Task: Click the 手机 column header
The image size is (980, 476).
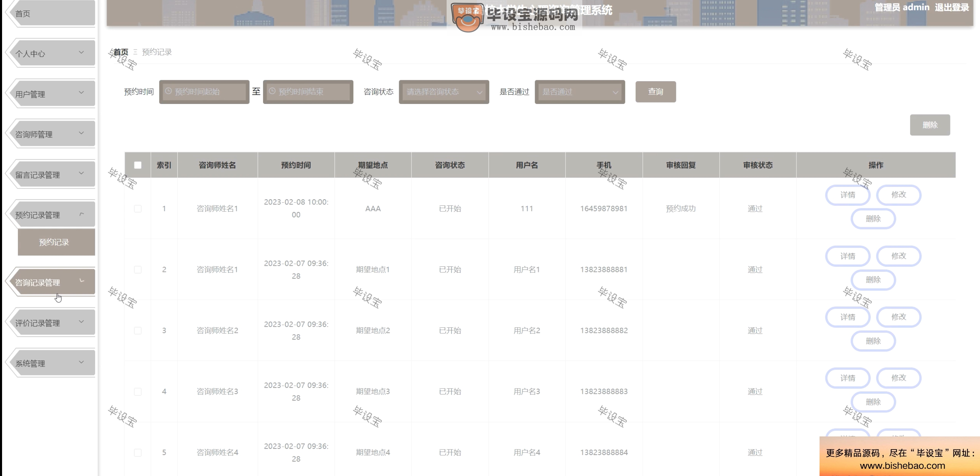Action: (x=604, y=165)
